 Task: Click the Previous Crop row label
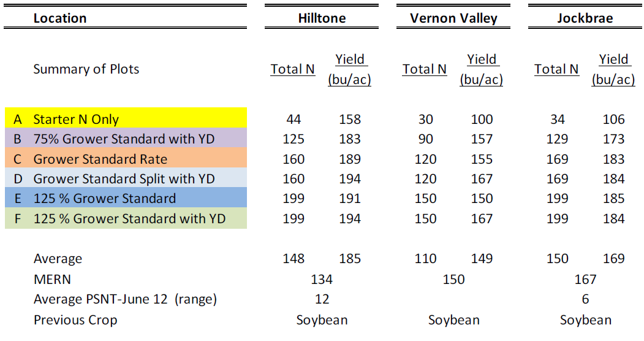(75, 320)
